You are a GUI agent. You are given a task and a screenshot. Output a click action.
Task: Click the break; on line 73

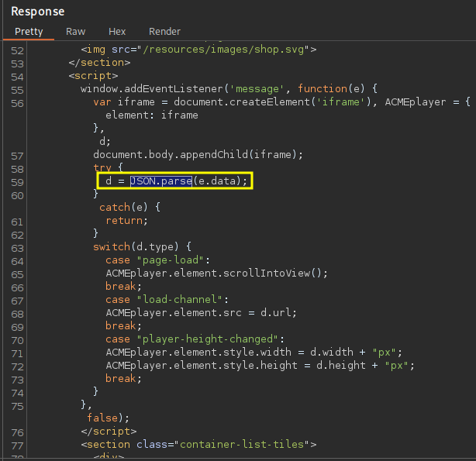pyautogui.click(x=123, y=378)
